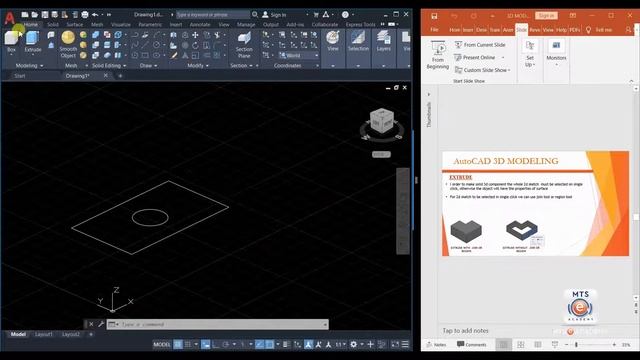The height and width of the screenshot is (360, 640).
Task: Click the Move tool in Modify panel
Action: click(196, 35)
